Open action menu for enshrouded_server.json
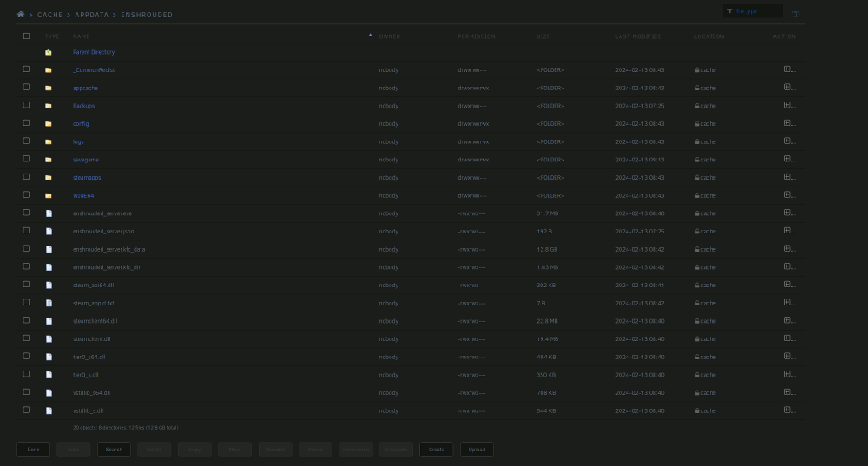The width and height of the screenshot is (868, 466). pos(789,230)
